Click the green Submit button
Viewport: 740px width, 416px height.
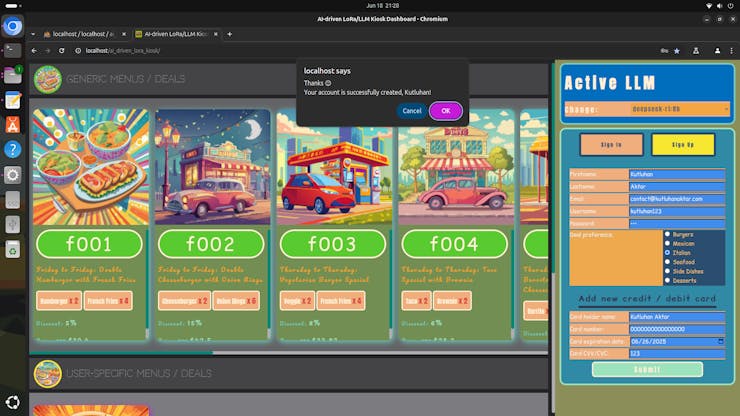coord(647,369)
